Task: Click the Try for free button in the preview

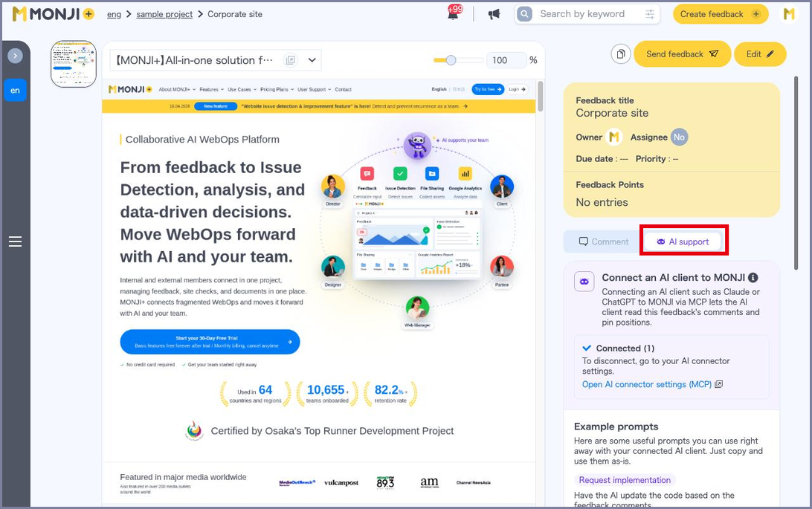Action: tap(487, 89)
